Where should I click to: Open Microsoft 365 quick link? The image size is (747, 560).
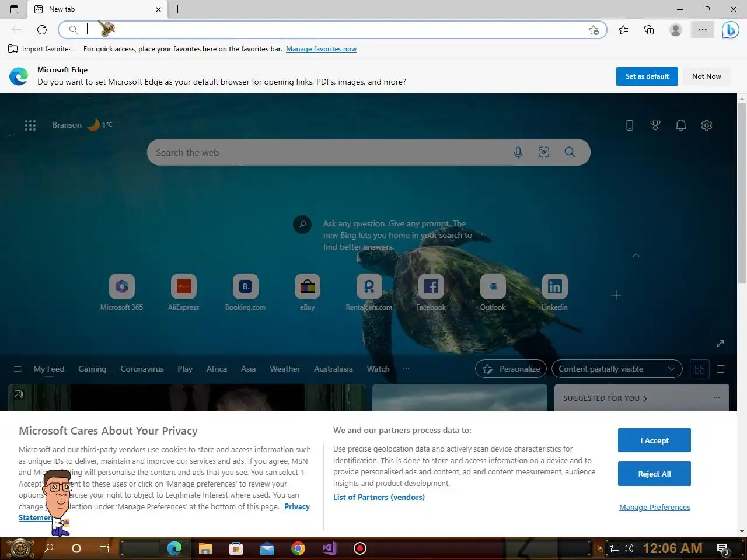pyautogui.click(x=121, y=292)
